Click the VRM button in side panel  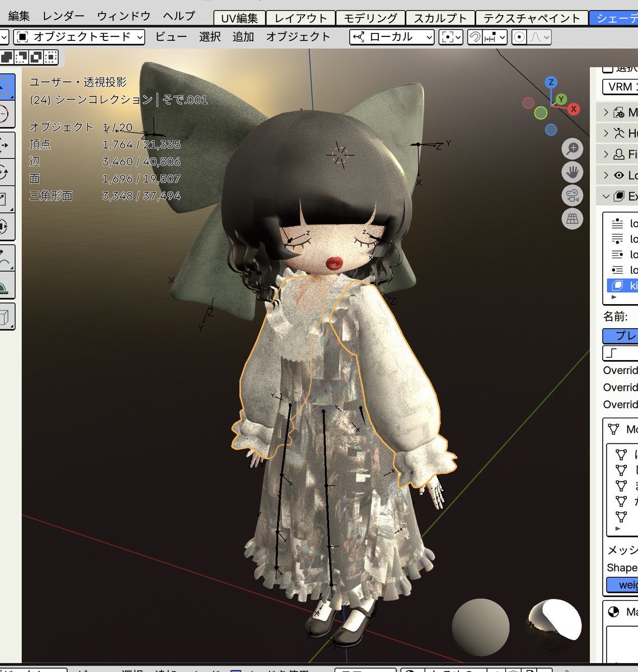[x=620, y=87]
